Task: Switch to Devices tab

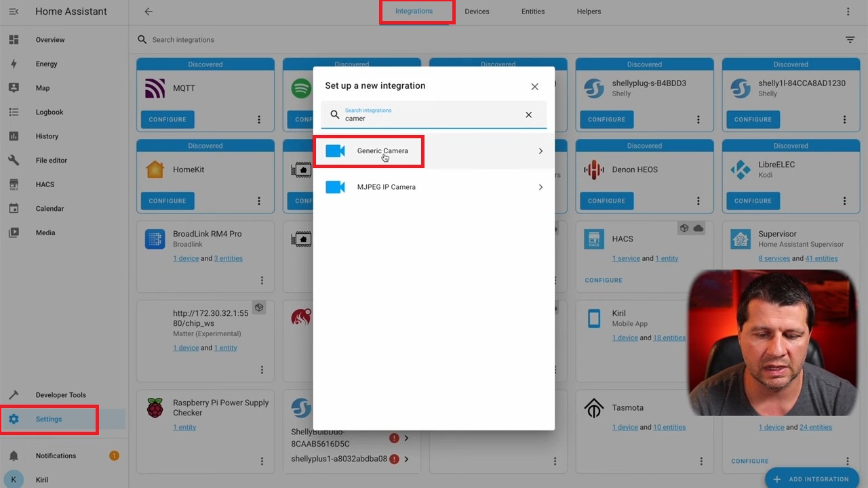Action: (477, 12)
